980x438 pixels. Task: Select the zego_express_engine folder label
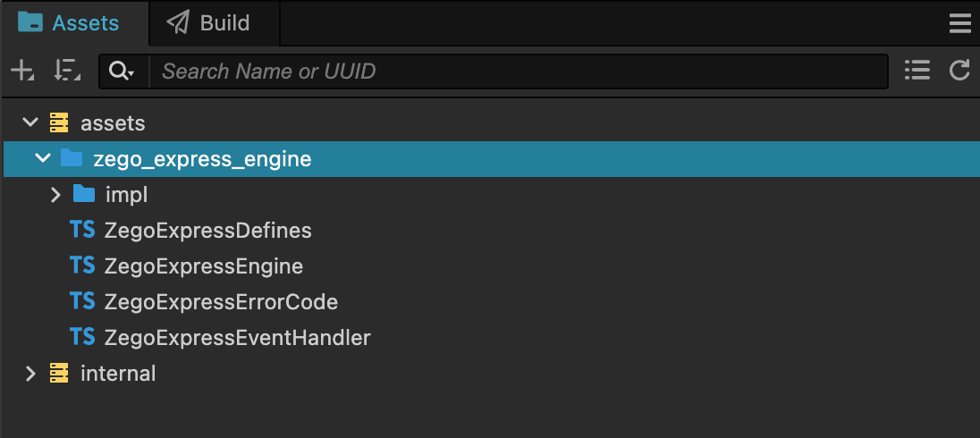pos(202,159)
